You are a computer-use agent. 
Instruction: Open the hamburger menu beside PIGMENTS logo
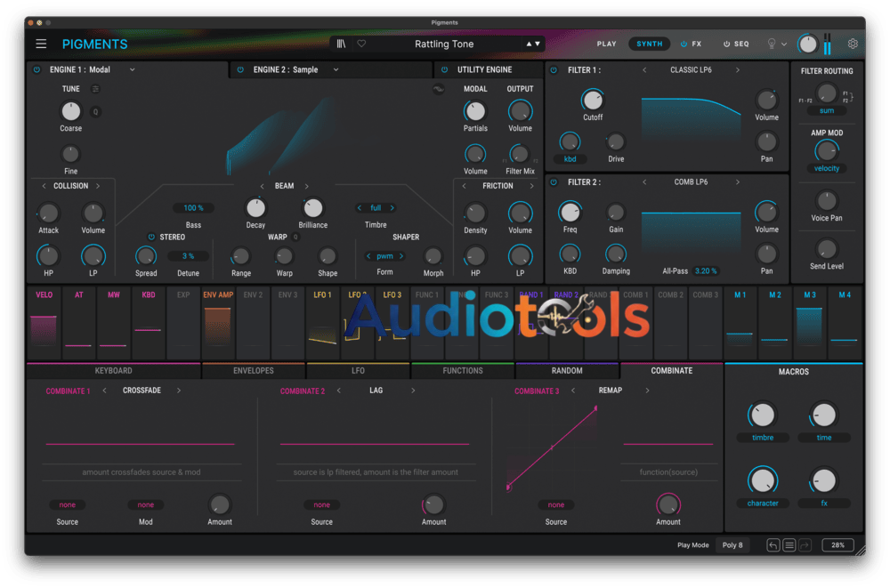pyautogui.click(x=41, y=44)
